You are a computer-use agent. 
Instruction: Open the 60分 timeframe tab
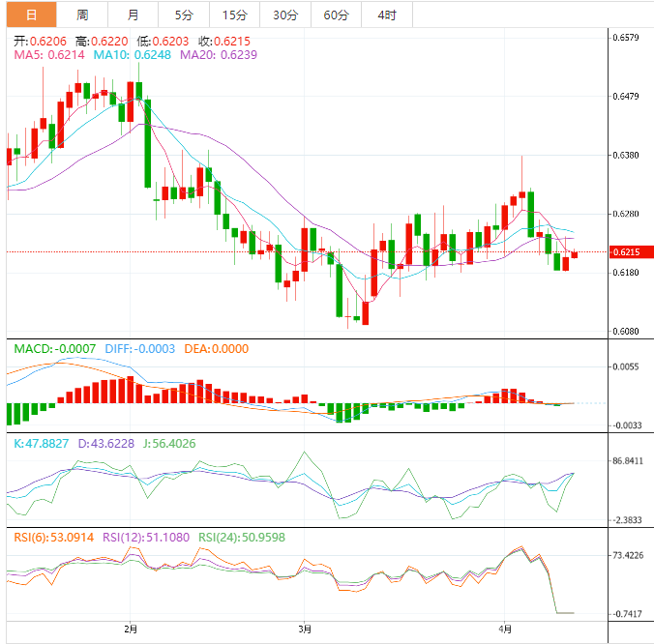coord(336,15)
